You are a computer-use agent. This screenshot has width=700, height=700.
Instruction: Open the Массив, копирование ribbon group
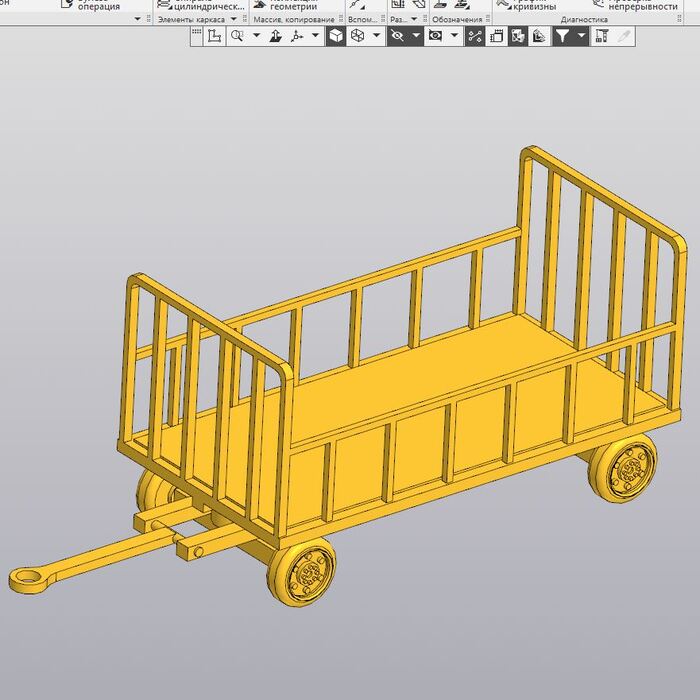click(x=293, y=19)
